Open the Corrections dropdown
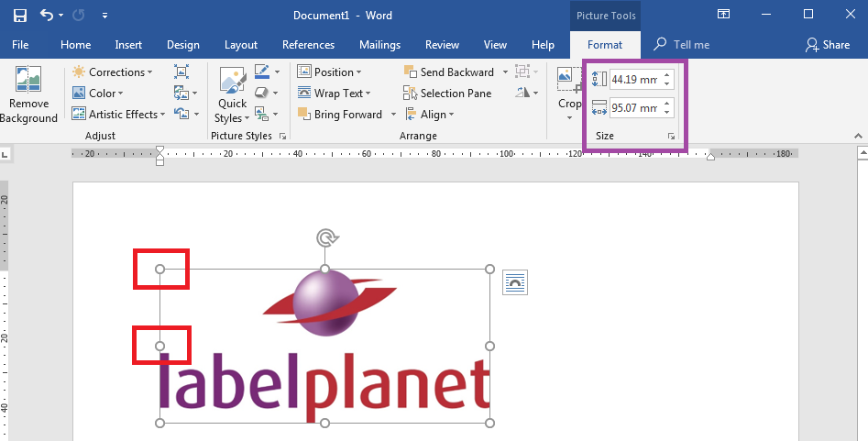Screen dimensions: 868x441 pos(113,72)
